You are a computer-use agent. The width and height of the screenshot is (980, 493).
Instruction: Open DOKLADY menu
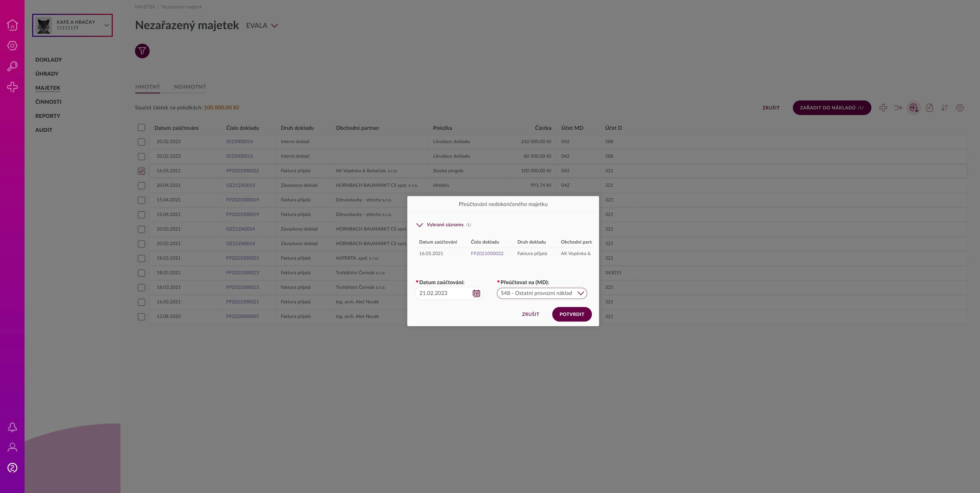coord(48,60)
